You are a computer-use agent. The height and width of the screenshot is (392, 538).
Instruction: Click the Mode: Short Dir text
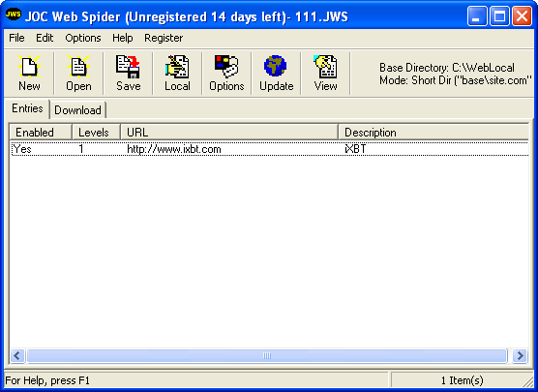click(x=456, y=80)
